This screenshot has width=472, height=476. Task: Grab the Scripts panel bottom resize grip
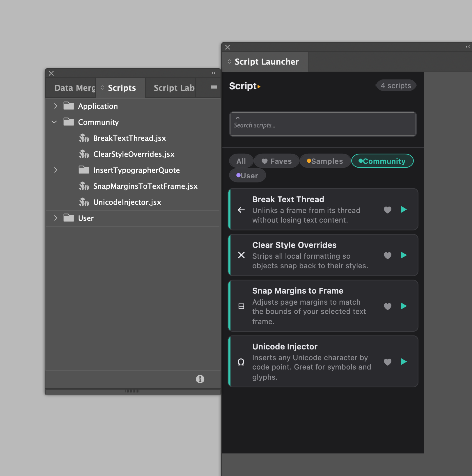132,391
